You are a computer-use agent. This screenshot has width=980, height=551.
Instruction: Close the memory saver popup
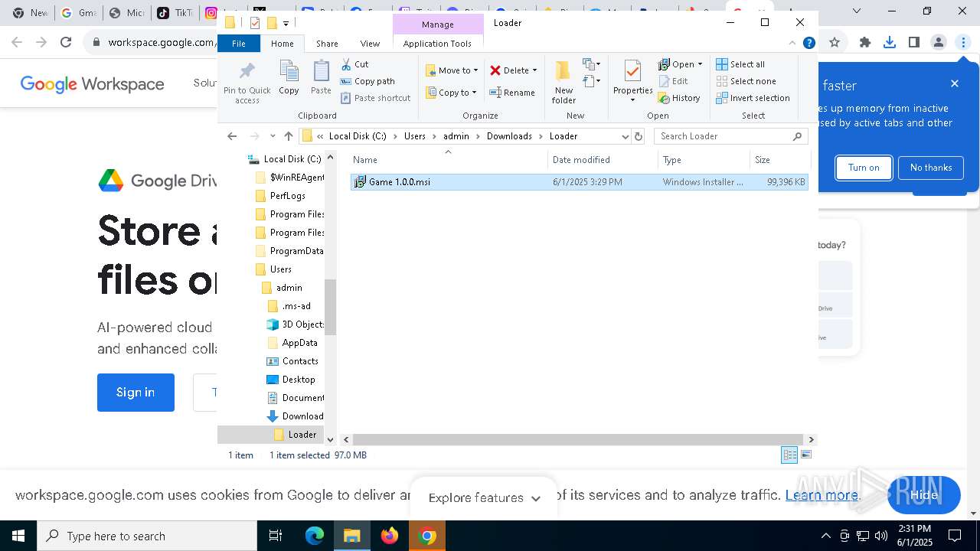pyautogui.click(x=954, y=83)
